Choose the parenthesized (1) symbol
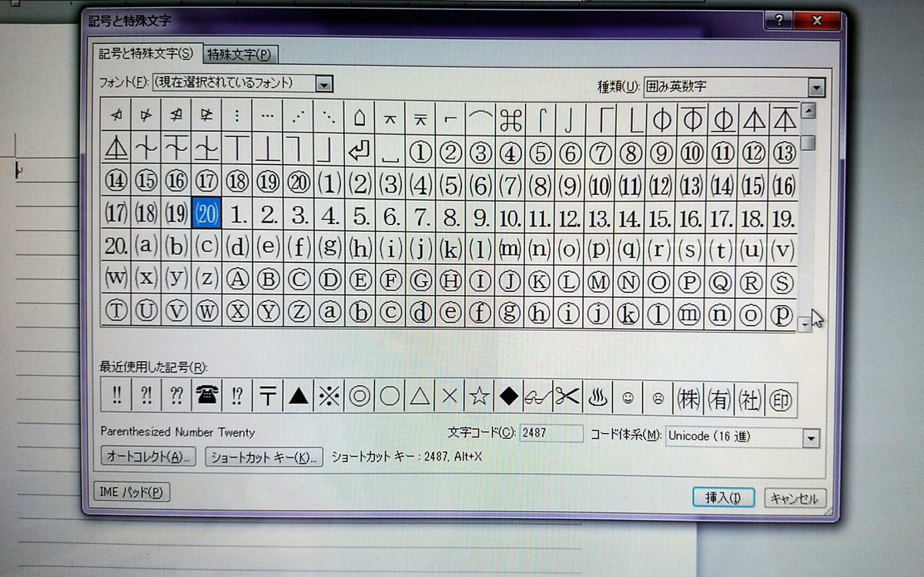 tap(329, 183)
